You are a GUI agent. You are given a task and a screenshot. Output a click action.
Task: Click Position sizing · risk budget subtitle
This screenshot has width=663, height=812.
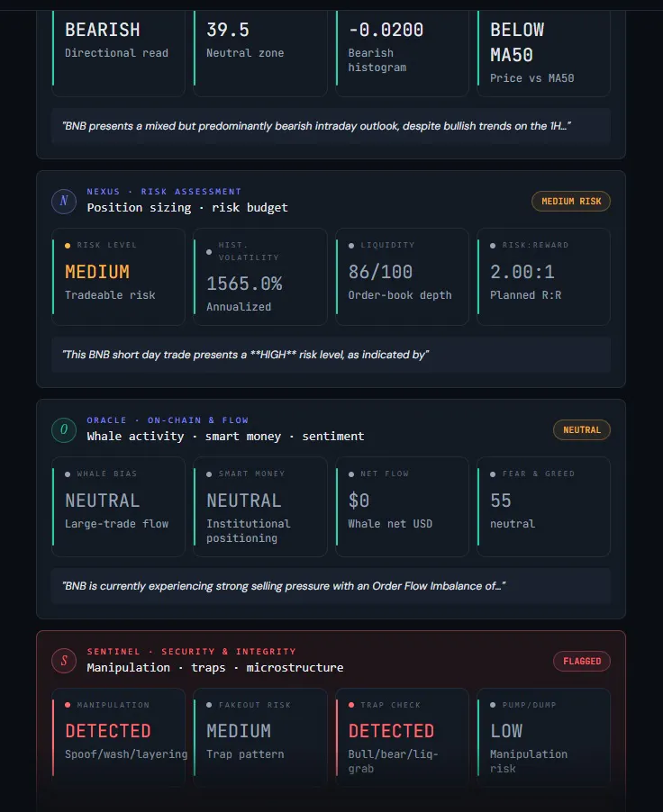(x=187, y=208)
